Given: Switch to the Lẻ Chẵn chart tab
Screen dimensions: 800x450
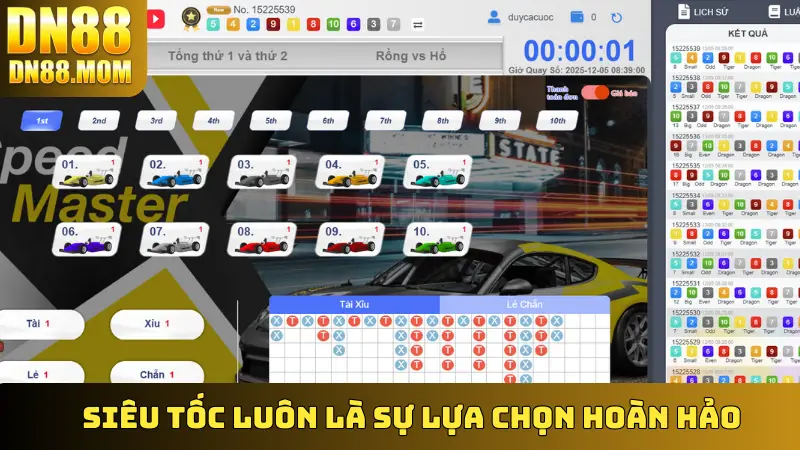Looking at the screenshot, I should (524, 305).
